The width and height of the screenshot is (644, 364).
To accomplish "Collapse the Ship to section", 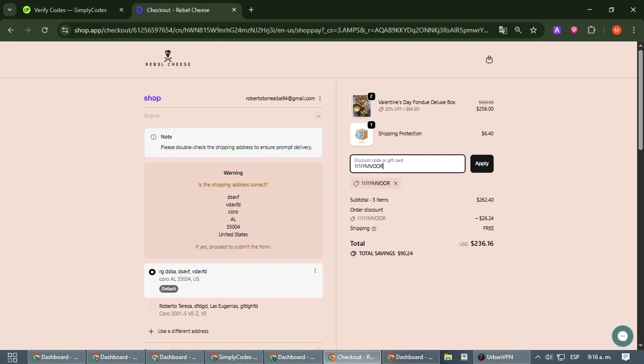I will [318, 116].
